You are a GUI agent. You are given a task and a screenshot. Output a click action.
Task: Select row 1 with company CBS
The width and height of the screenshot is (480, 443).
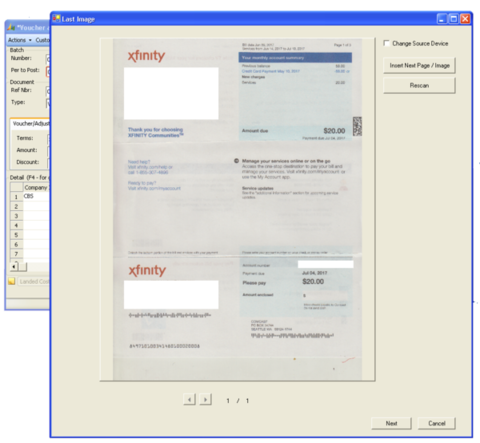pyautogui.click(x=29, y=196)
